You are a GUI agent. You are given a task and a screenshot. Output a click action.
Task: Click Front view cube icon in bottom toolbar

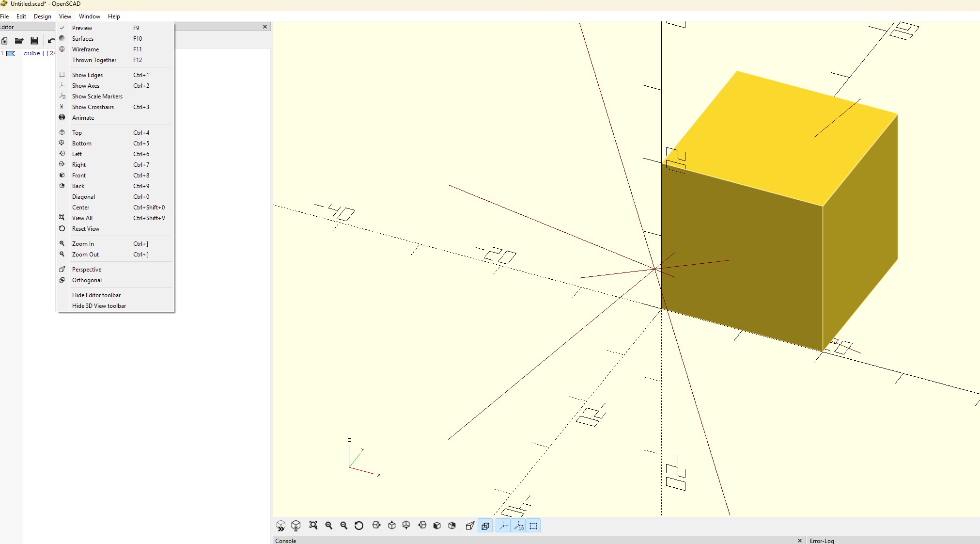coord(437,526)
